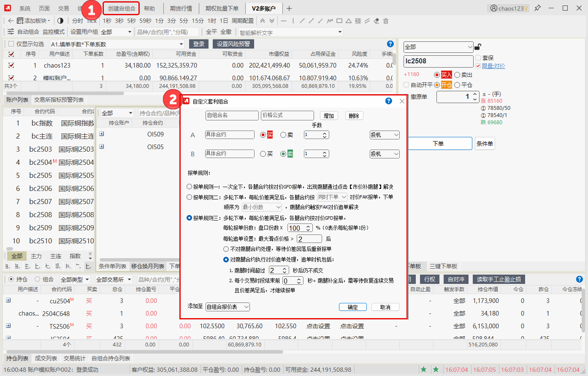Click the unlock padlock icon in order panel
This screenshot has height=376, width=588.
tap(478, 46)
